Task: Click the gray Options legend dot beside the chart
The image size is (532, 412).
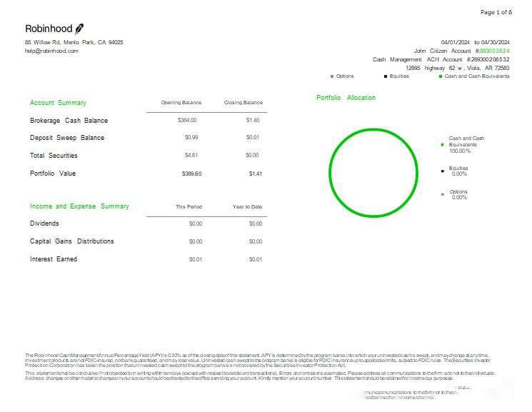Action: (443, 194)
